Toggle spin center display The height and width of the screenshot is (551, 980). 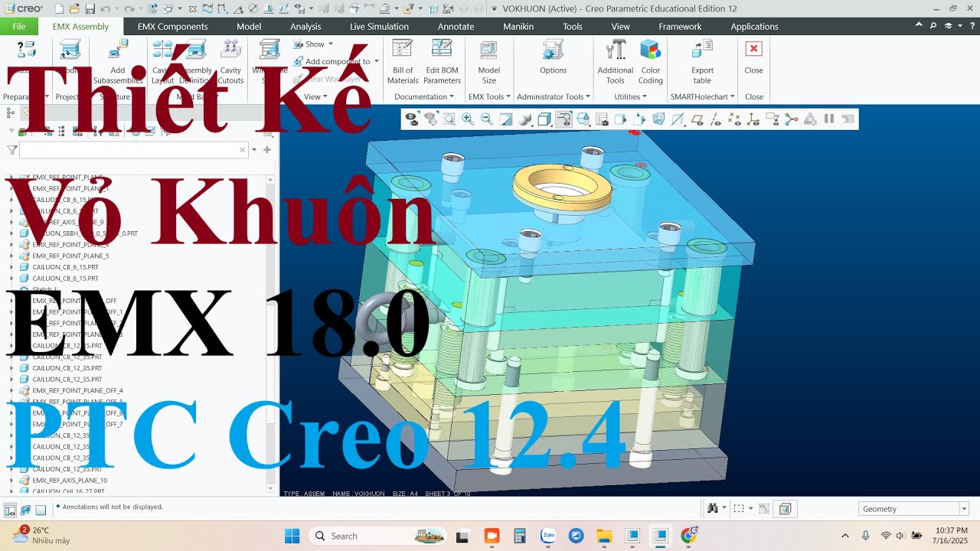[791, 119]
